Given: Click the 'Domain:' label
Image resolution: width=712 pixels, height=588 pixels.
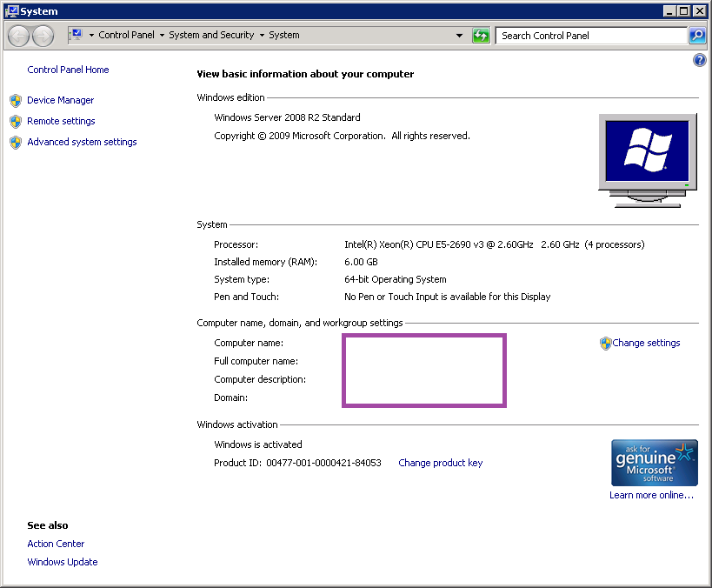Looking at the screenshot, I should click(x=230, y=398).
